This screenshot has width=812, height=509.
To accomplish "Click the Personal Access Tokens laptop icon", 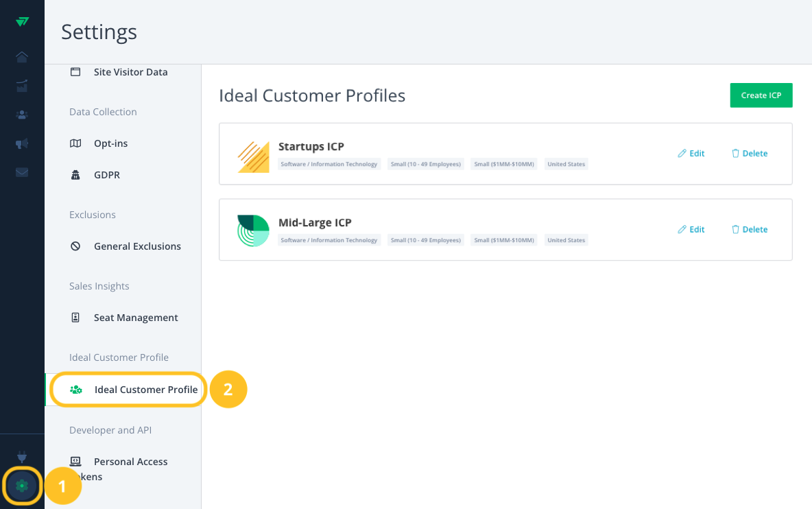I will click(75, 461).
